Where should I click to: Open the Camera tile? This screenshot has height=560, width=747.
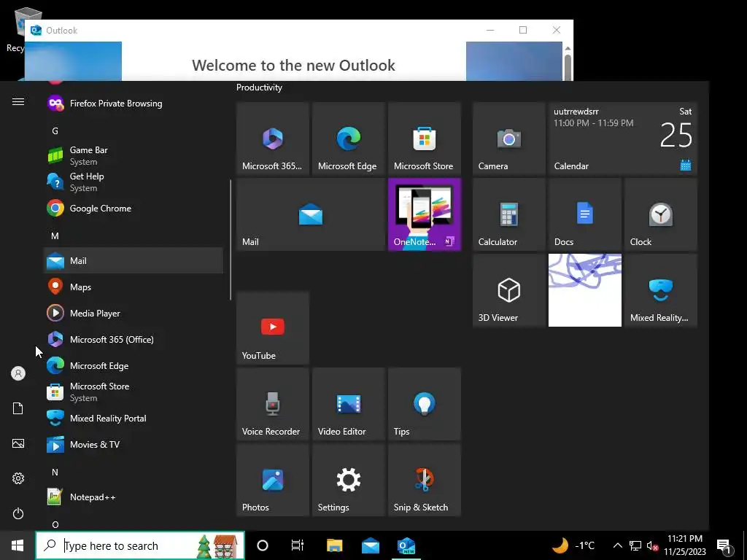[x=508, y=139]
